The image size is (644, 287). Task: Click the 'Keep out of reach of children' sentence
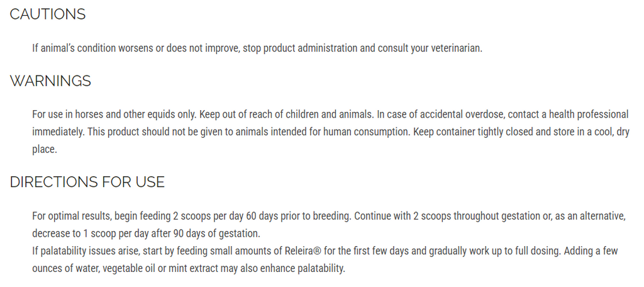pos(286,114)
